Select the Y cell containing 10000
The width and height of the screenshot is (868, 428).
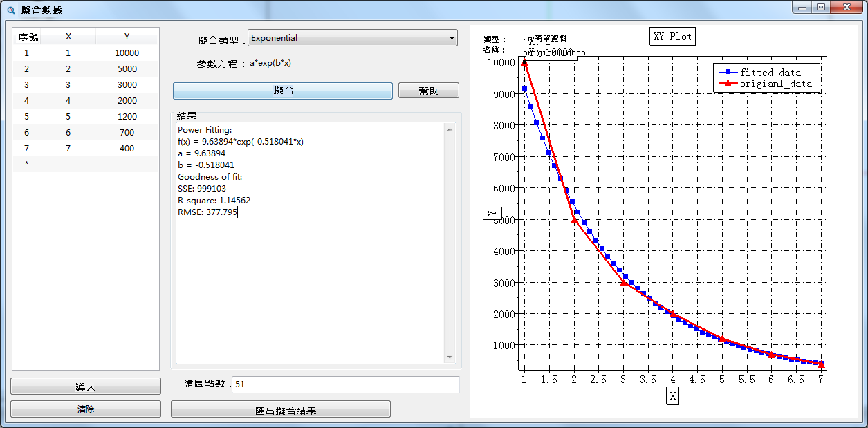[127, 53]
